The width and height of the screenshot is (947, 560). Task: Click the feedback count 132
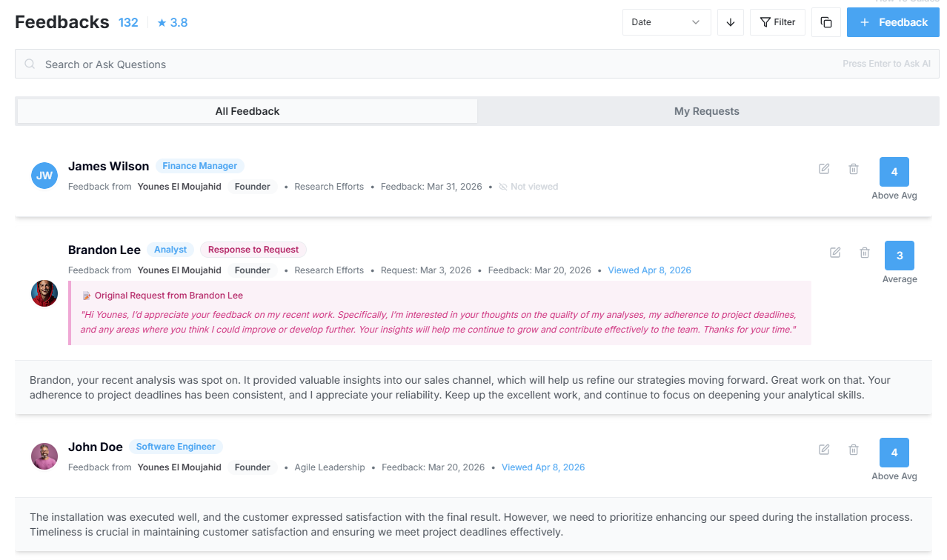(128, 23)
